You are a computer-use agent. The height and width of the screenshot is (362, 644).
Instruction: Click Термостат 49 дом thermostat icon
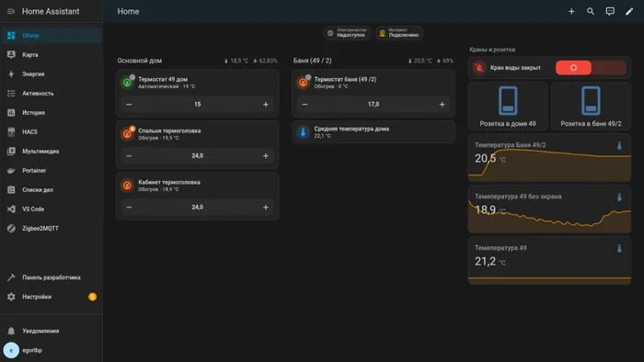(127, 83)
